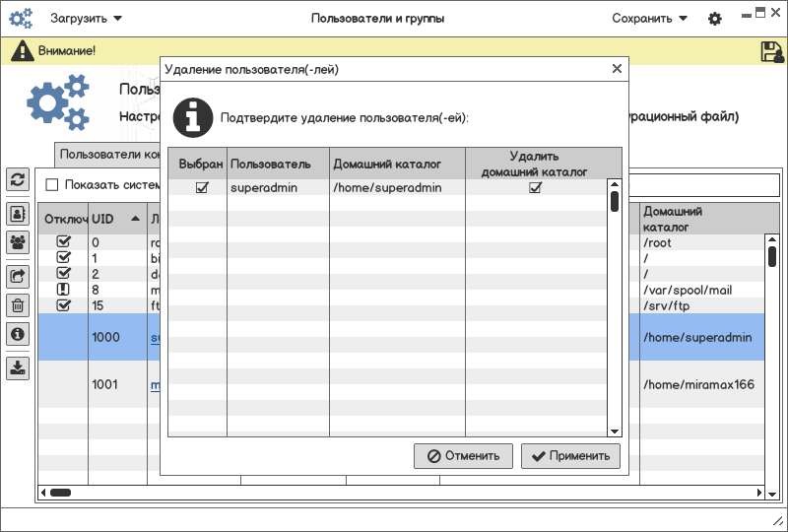Click the user groups icon in sidebar

coord(18,242)
